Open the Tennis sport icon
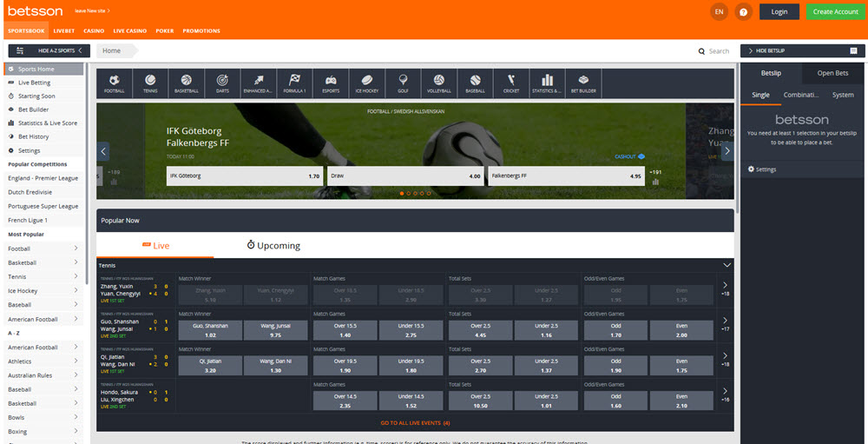 (x=150, y=83)
